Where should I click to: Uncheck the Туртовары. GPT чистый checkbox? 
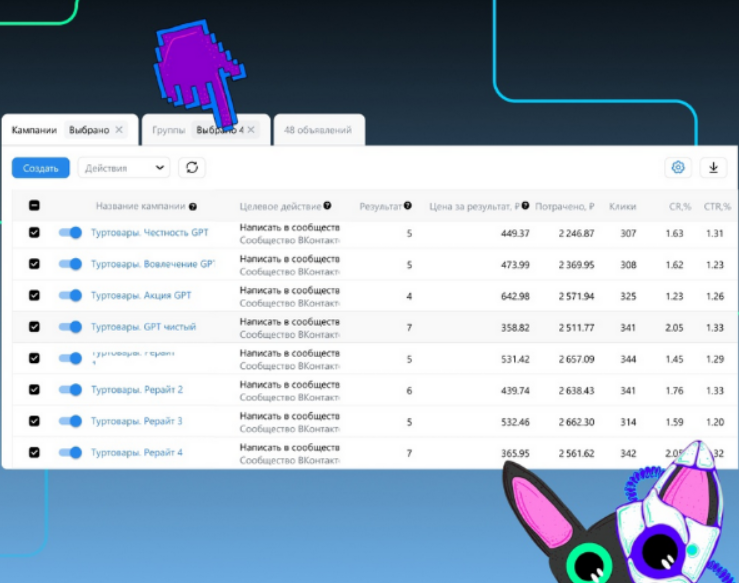(x=34, y=327)
